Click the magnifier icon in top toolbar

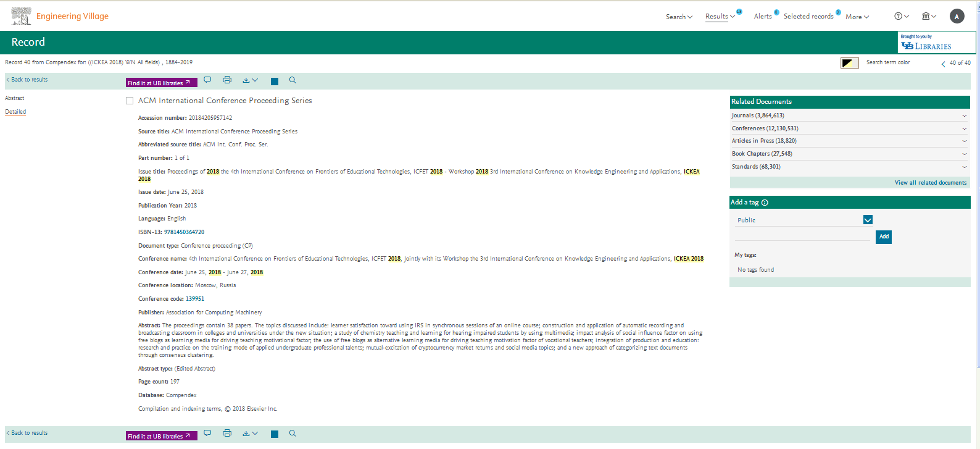point(293,80)
